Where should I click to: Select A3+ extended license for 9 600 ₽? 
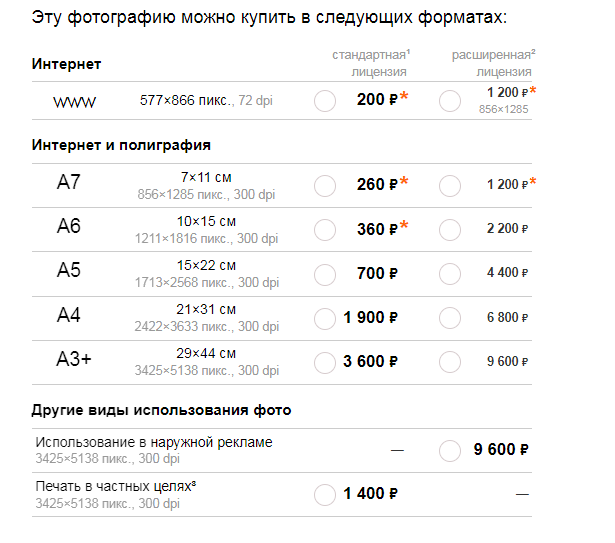(450, 362)
